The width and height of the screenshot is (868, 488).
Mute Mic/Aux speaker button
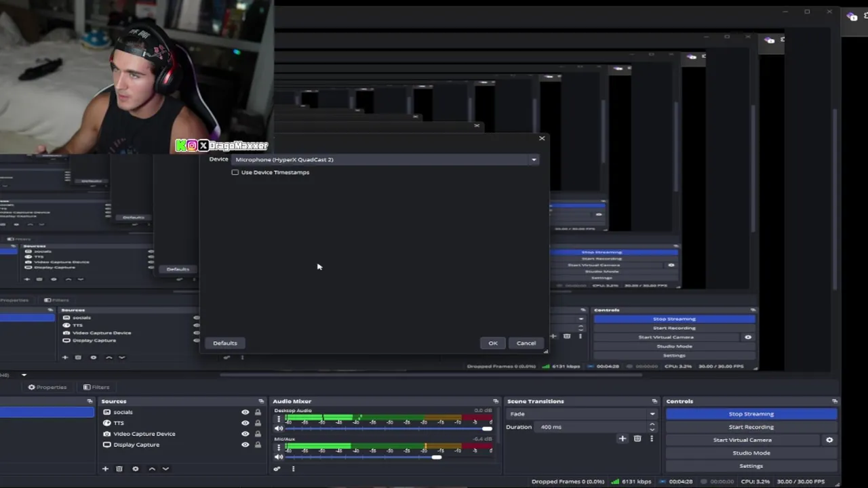(279, 457)
